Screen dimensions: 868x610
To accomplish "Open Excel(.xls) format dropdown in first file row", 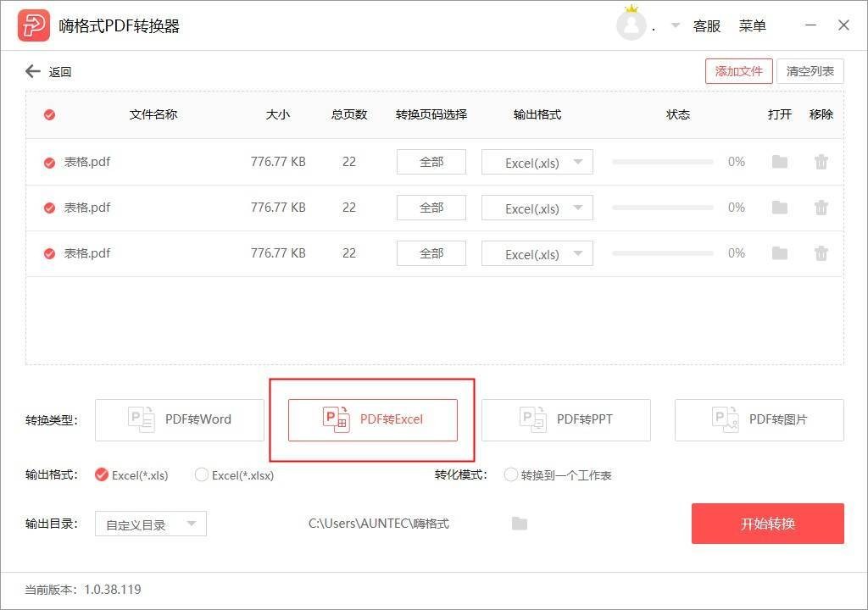I will 537,162.
